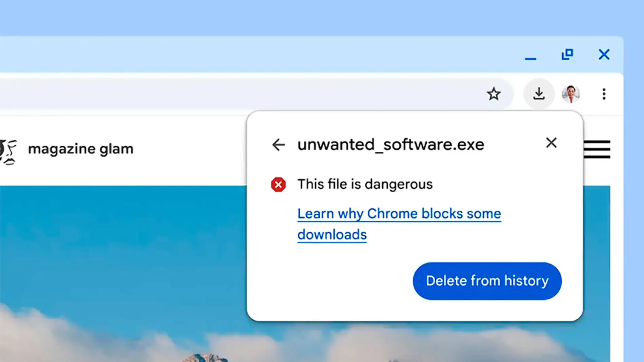The image size is (644, 362).
Task: Dismiss the unwanted_software.exe download popup
Action: [x=551, y=143]
